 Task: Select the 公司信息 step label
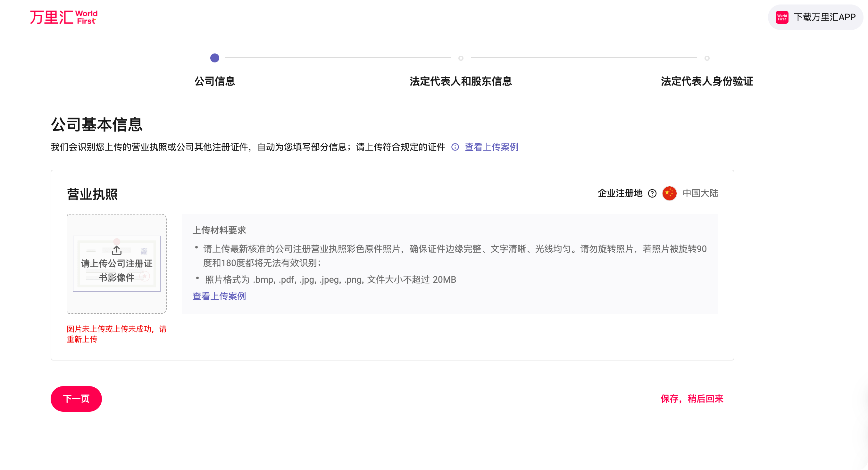click(215, 81)
